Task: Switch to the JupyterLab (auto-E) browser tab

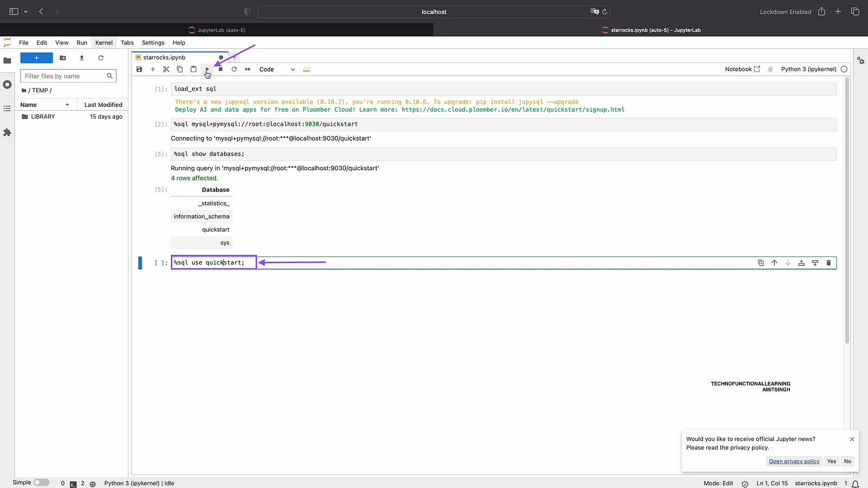Action: click(217, 30)
